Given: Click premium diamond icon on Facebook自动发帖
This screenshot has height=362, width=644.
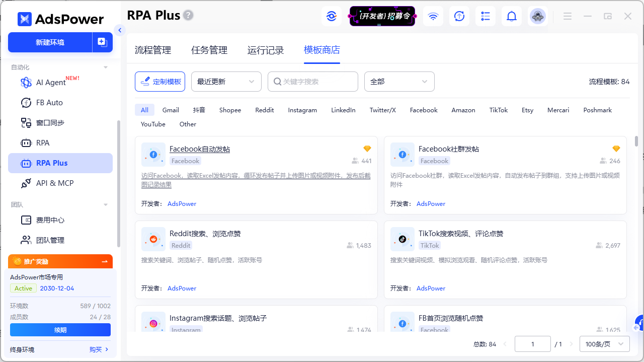Looking at the screenshot, I should [x=367, y=149].
